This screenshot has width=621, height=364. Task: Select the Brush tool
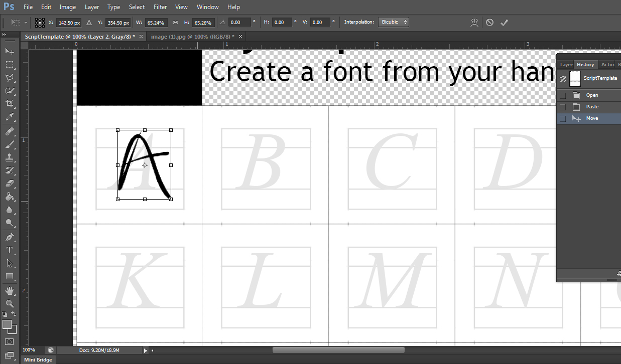(x=9, y=144)
